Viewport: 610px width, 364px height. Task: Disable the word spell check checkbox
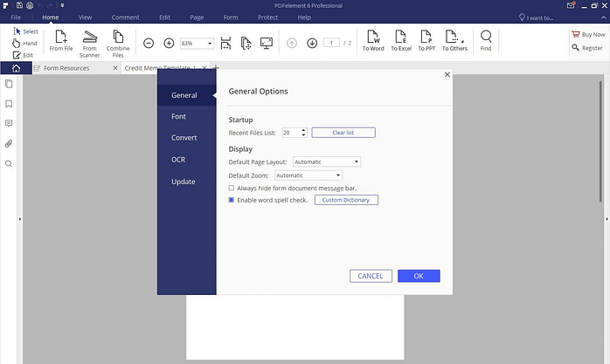tap(231, 200)
